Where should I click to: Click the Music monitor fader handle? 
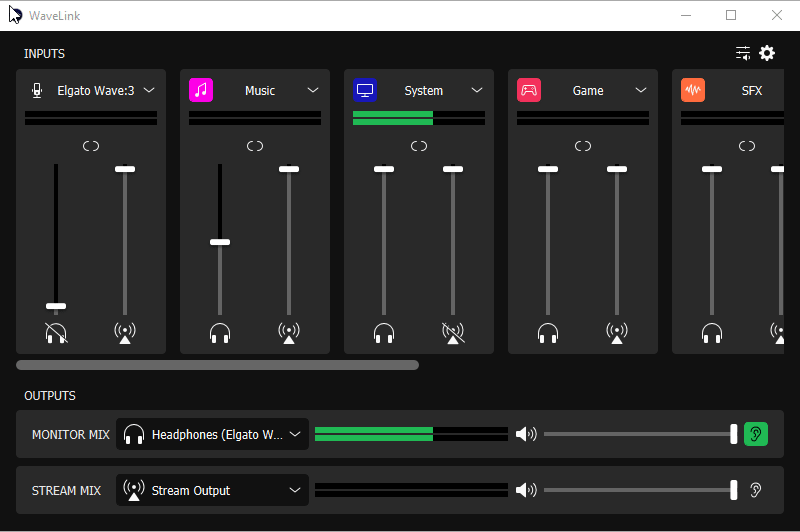[220, 242]
